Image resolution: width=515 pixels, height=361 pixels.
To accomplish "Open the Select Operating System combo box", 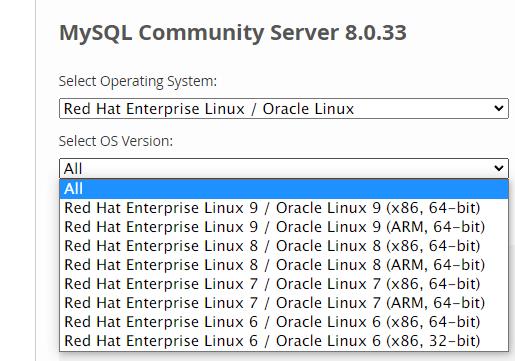I will click(x=284, y=108).
